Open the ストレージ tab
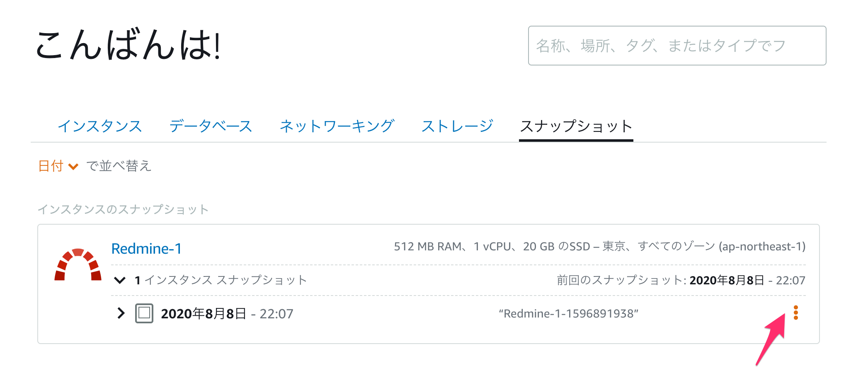This screenshot has height=383, width=868. click(456, 126)
